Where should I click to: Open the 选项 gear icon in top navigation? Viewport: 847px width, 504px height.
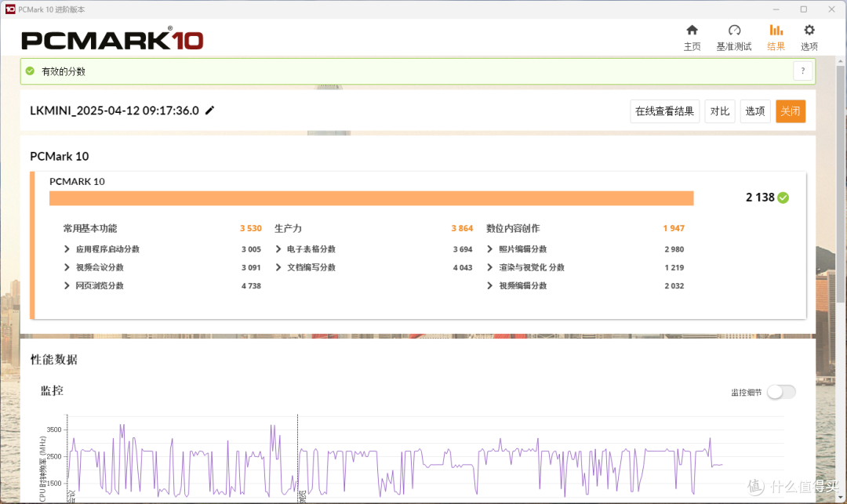pyautogui.click(x=809, y=31)
